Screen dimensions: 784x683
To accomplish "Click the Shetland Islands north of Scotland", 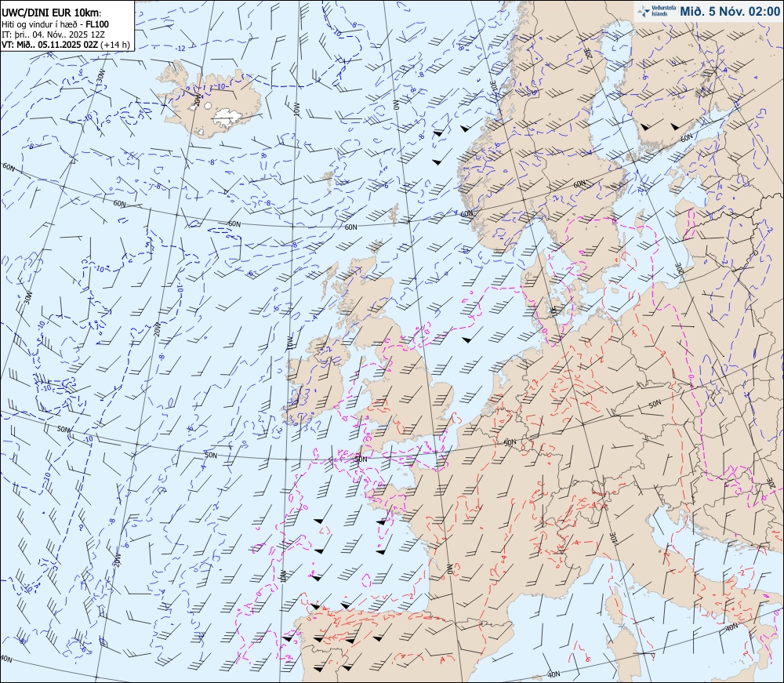I will [395, 213].
